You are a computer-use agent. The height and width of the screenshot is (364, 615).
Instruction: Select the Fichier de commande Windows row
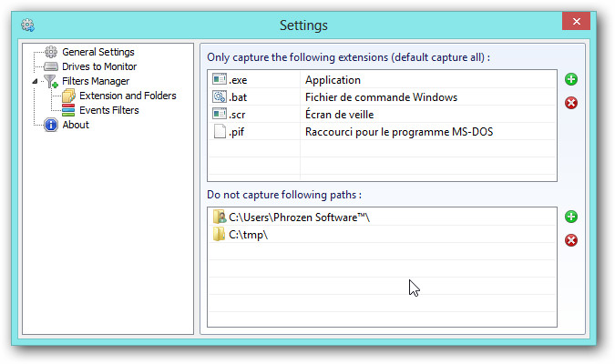[382, 97]
